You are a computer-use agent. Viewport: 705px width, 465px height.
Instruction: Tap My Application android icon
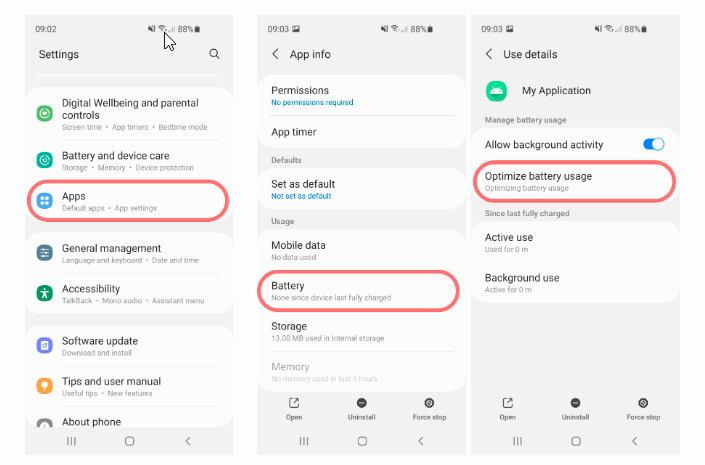[496, 91]
